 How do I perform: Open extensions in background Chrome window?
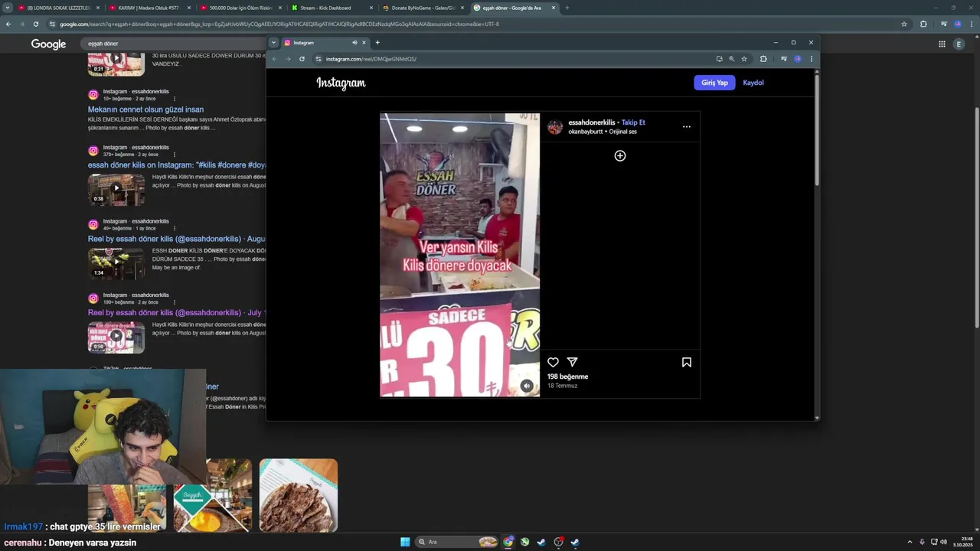[923, 24]
